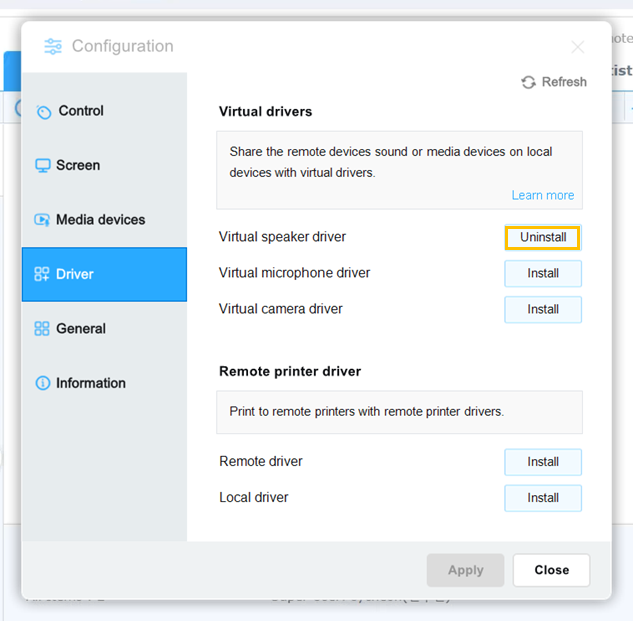Click the Configuration sliders icon in header

click(53, 47)
